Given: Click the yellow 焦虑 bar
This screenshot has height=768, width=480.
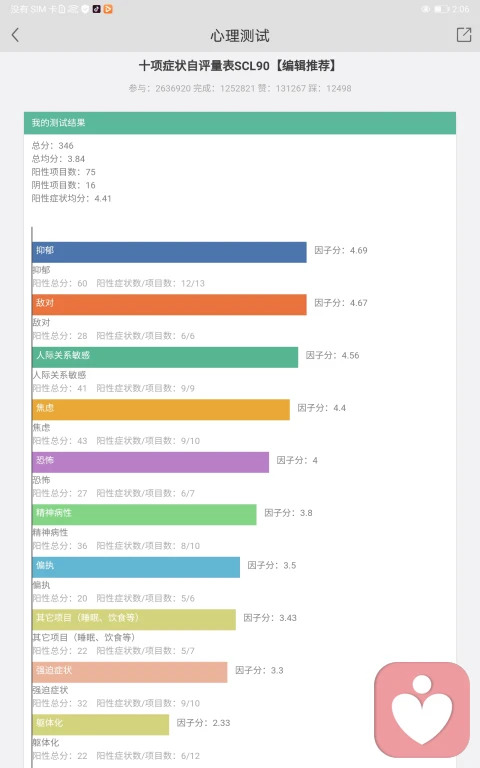Looking at the screenshot, I should click(161, 409).
